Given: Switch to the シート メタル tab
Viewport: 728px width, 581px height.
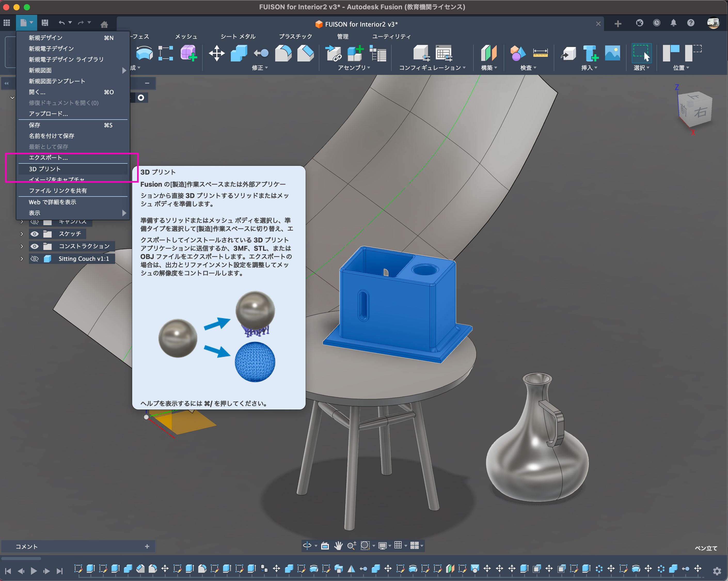Looking at the screenshot, I should coord(238,36).
